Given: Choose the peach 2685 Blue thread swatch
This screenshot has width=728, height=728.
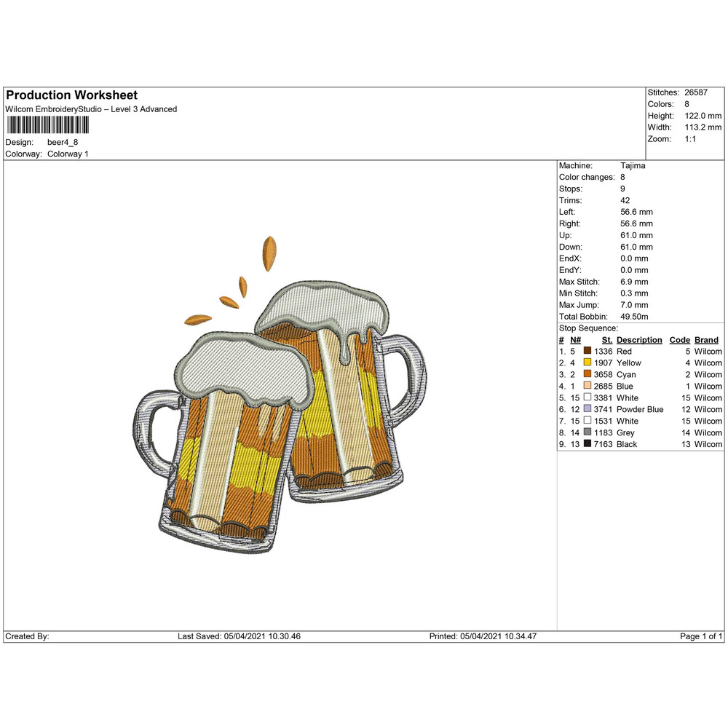Looking at the screenshot, I should click(587, 387).
